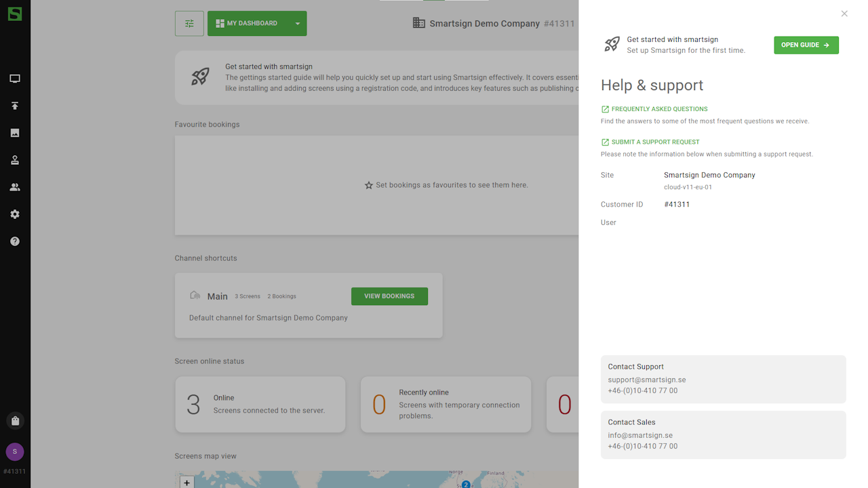
Task: Click the site name Smartsign Demo Company in the help panel
Action: (709, 175)
